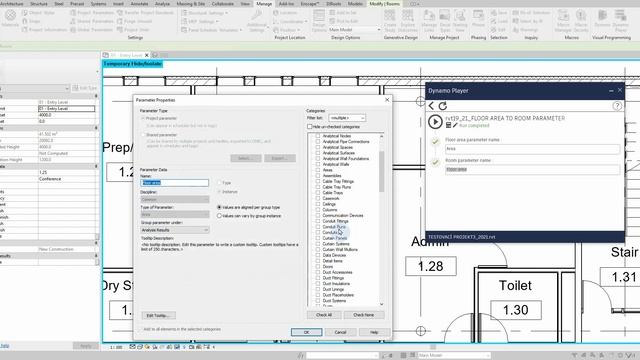Open Properties type selector dropdown
The height and width of the screenshot is (360, 640).
point(67,88)
